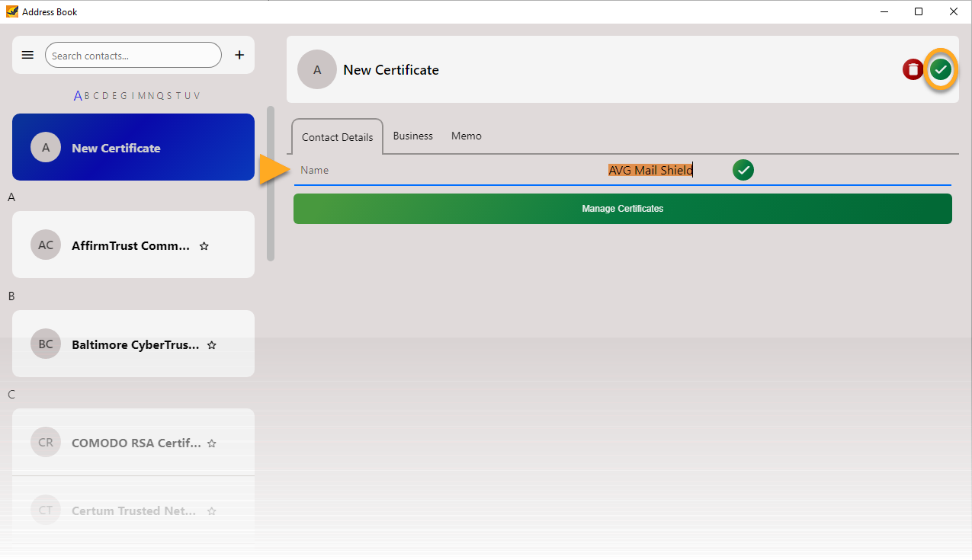The height and width of the screenshot is (560, 972).
Task: Click the Manage Certificates button
Action: click(622, 209)
